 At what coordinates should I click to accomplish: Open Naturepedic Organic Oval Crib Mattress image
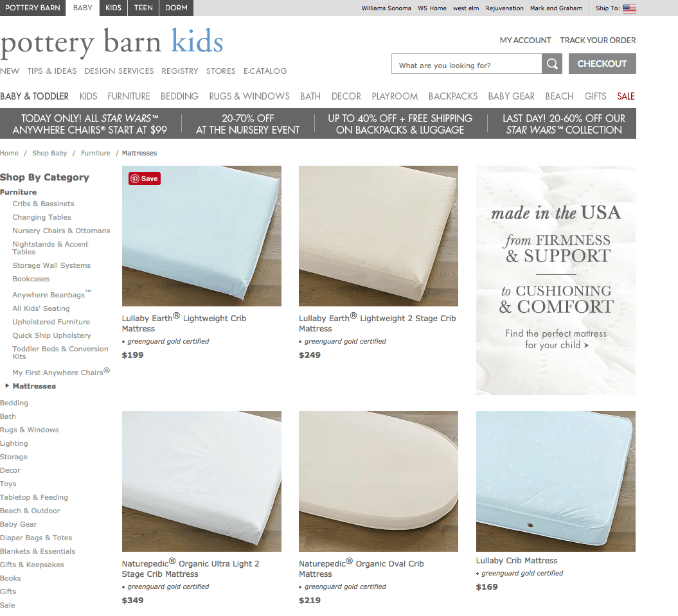click(x=379, y=481)
